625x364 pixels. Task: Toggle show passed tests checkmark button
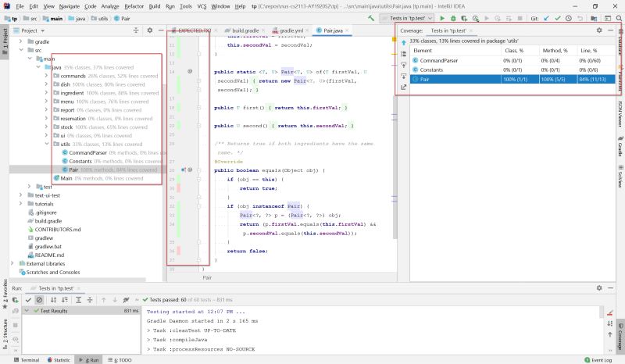pos(28,300)
